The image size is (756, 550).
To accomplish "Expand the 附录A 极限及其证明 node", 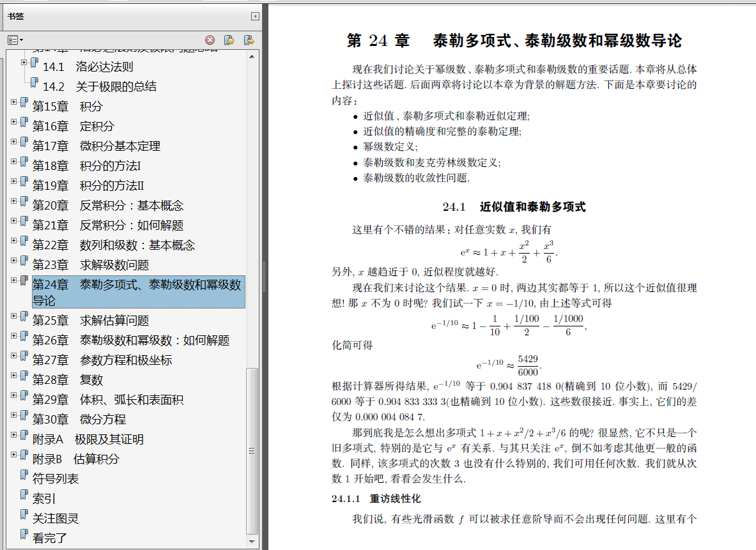I will (x=13, y=435).
